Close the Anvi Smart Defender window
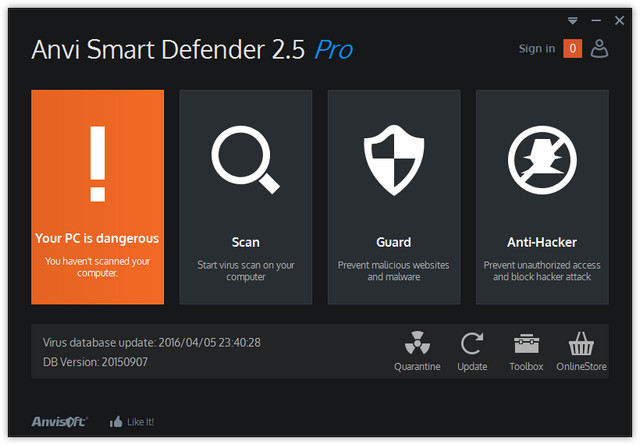This screenshot has width=640, height=445. pyautogui.click(x=621, y=20)
